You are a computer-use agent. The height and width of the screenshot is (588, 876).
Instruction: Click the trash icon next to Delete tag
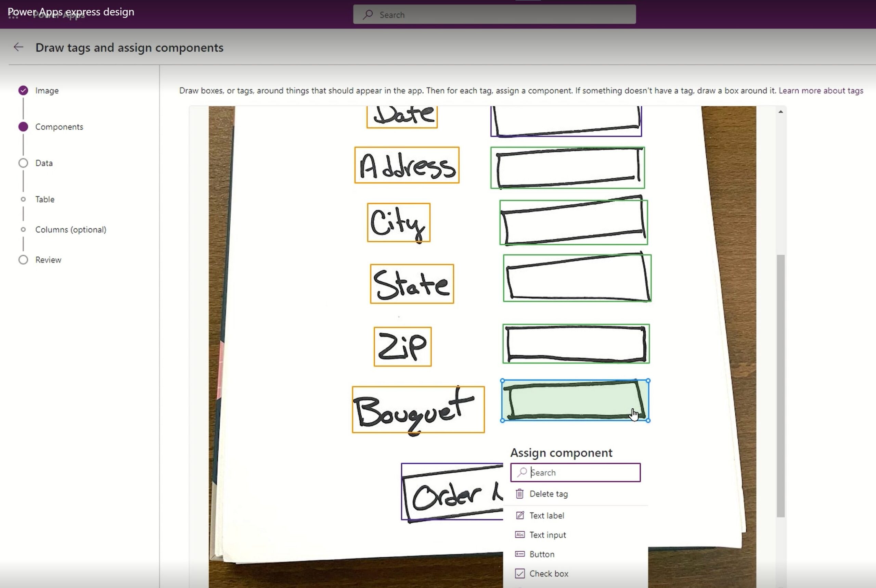(x=519, y=494)
